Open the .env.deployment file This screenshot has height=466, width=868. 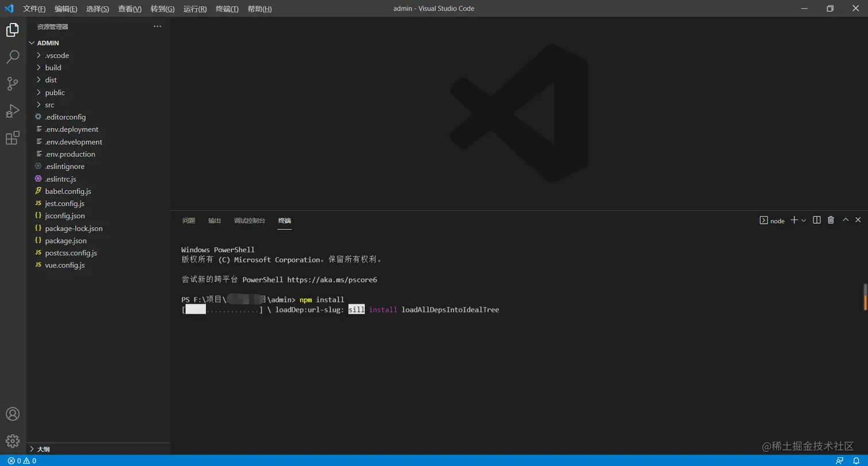98,129
